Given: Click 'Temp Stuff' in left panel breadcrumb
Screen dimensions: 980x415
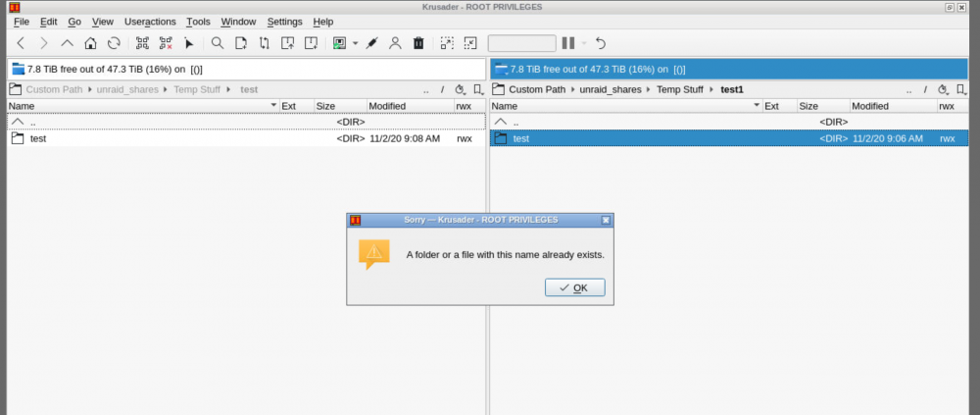Looking at the screenshot, I should tap(197, 89).
